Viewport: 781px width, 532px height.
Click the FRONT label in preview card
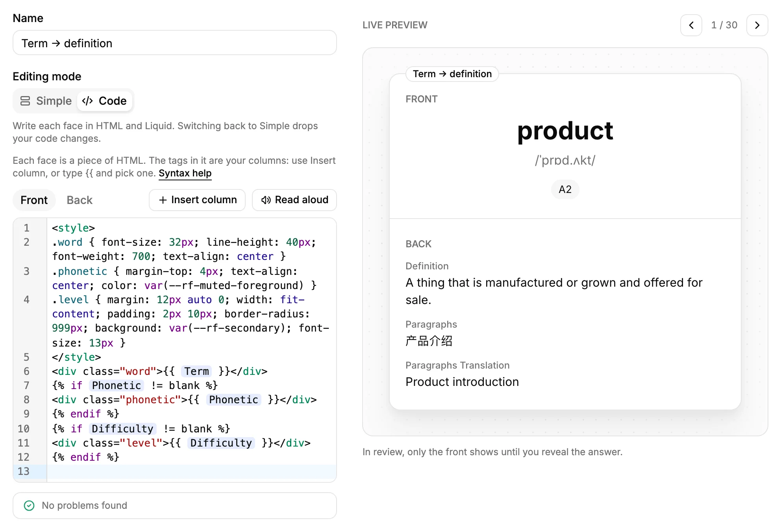pyautogui.click(x=422, y=99)
